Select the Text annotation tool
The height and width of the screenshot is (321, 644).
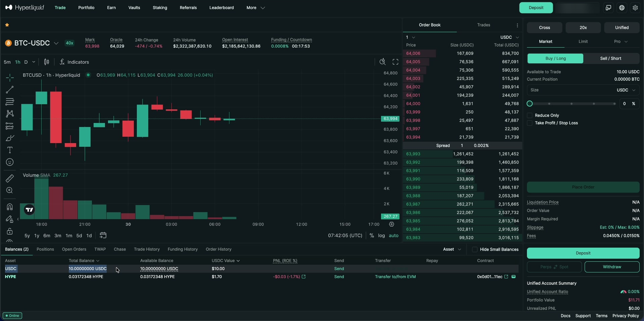(10, 150)
